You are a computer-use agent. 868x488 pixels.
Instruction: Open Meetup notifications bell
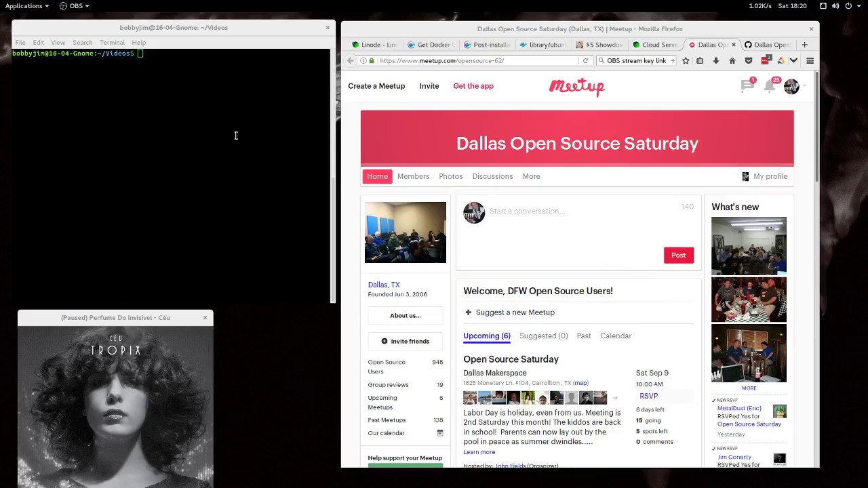tap(770, 85)
